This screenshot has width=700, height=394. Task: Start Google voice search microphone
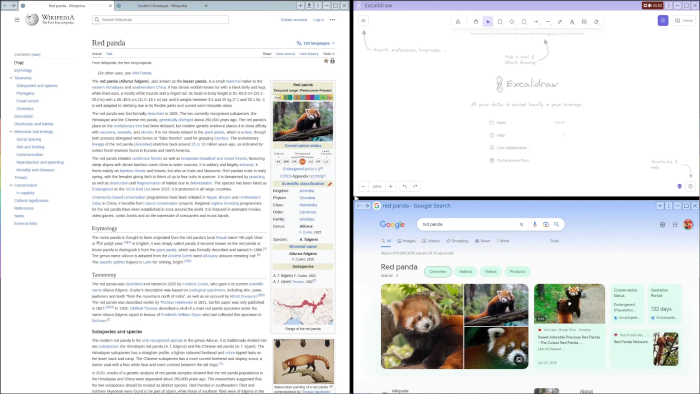[x=534, y=224]
